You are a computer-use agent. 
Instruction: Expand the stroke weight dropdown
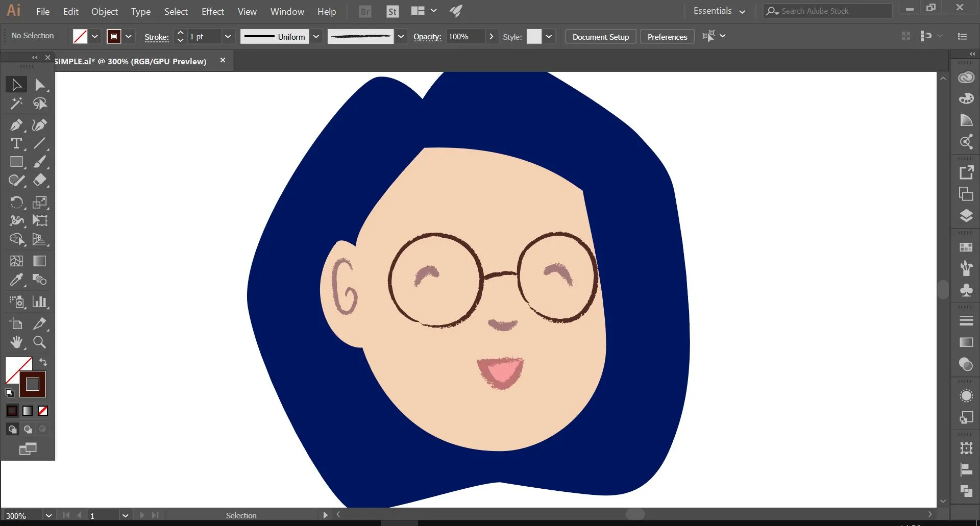click(228, 36)
